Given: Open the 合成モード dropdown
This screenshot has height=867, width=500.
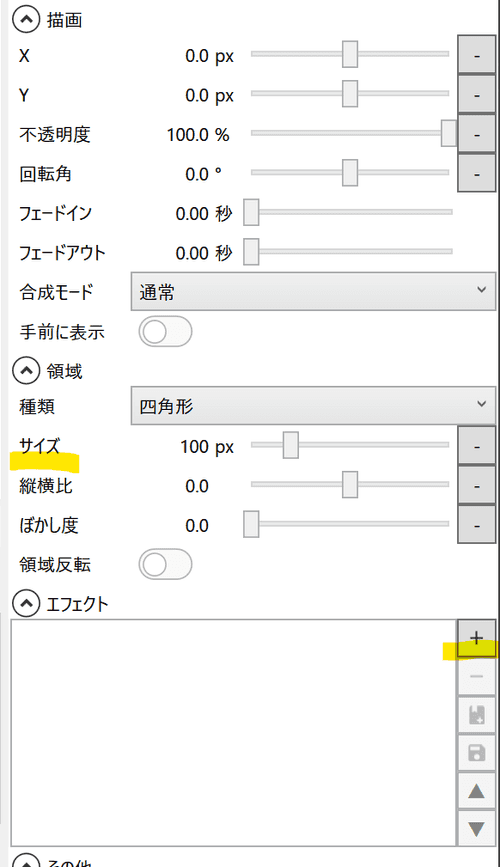Looking at the screenshot, I should (313, 291).
